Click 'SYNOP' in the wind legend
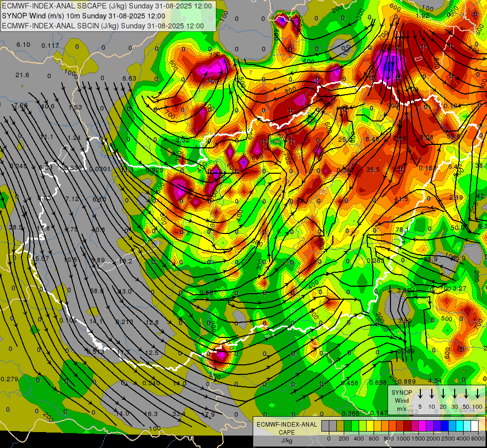This screenshot has width=487, height=448. tap(401, 393)
